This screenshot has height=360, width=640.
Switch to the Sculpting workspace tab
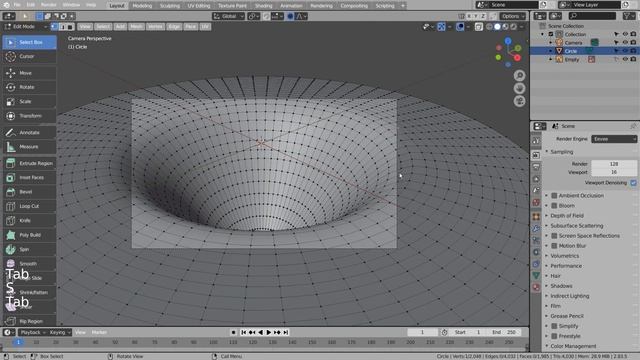point(170,6)
